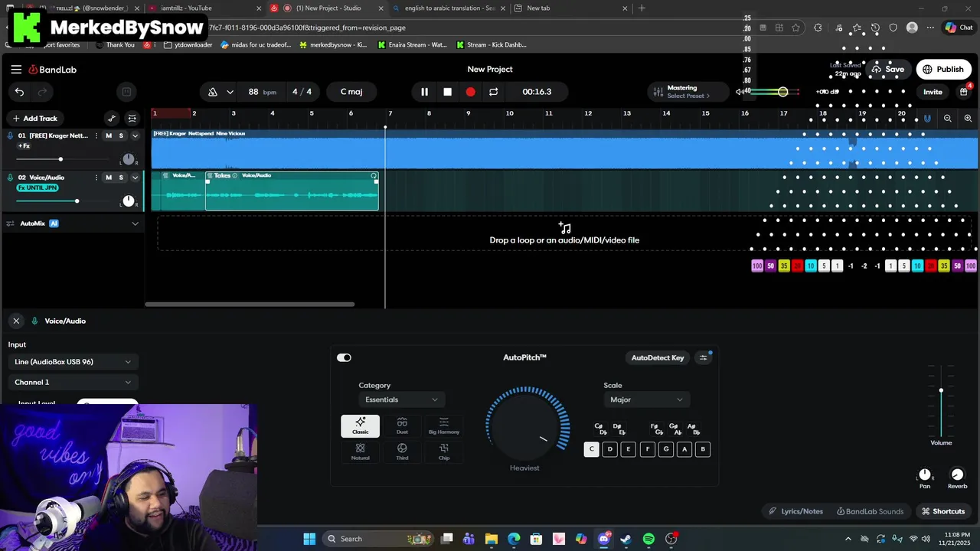This screenshot has width=980, height=551.
Task: Toggle scale note D key
Action: coord(609,449)
